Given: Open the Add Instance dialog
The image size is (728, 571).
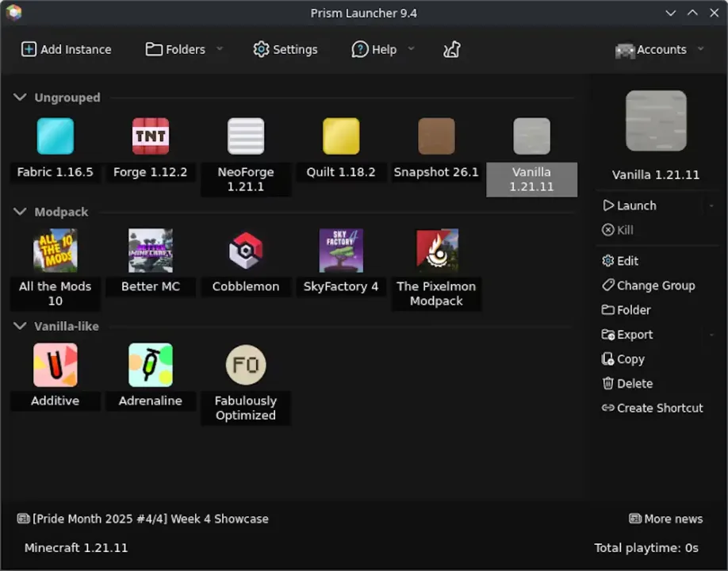Looking at the screenshot, I should (x=66, y=49).
